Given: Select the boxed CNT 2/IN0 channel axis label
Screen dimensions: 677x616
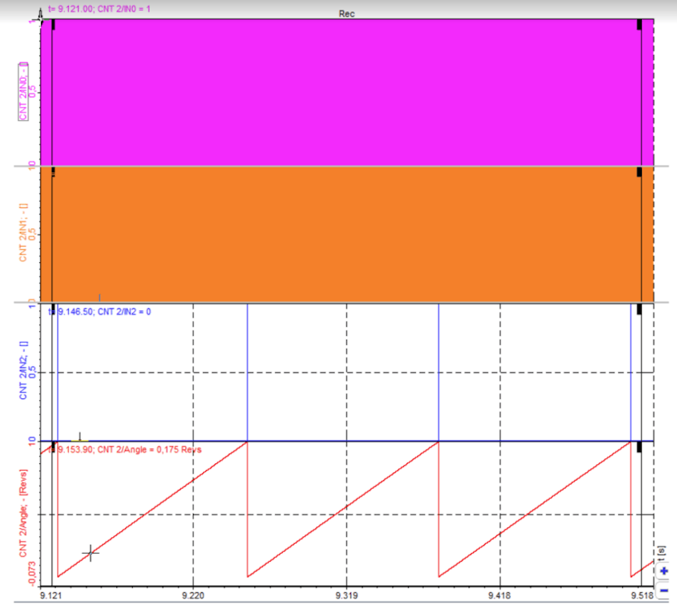Looking at the screenshot, I should click(x=23, y=91).
